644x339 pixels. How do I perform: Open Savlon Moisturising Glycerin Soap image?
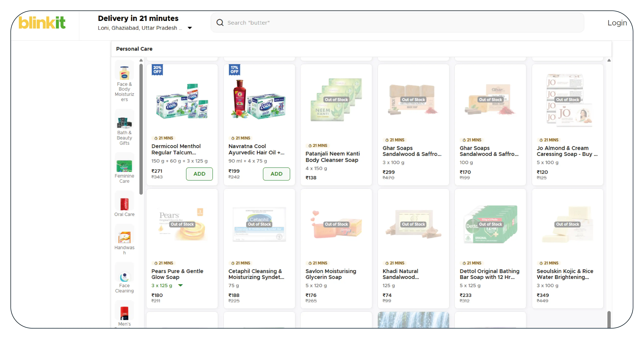[x=336, y=224]
